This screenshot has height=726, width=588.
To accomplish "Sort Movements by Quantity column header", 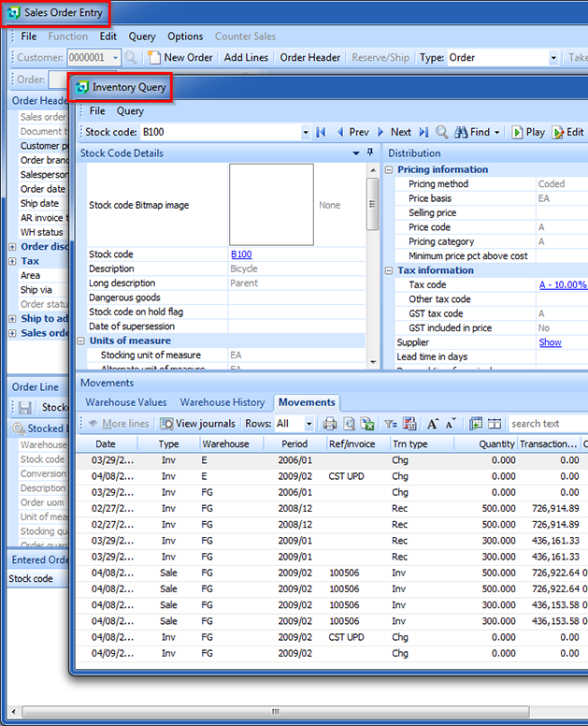I will click(x=485, y=444).
